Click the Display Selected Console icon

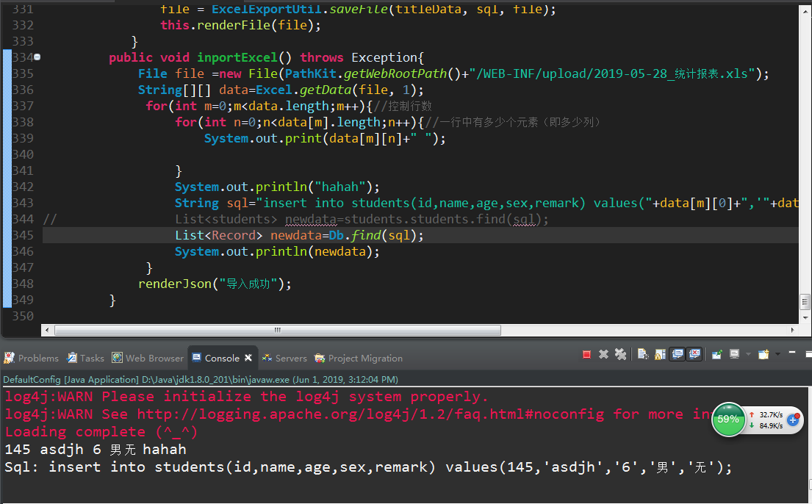[x=734, y=354]
